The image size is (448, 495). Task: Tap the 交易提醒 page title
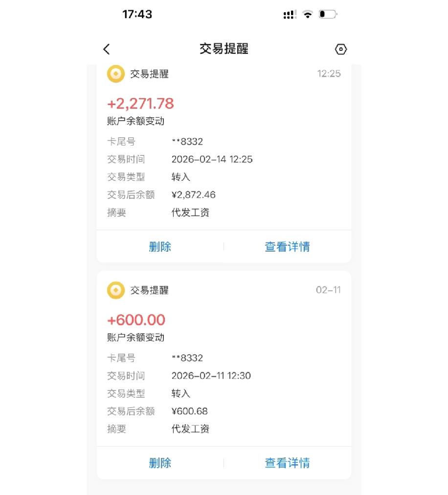(x=224, y=49)
